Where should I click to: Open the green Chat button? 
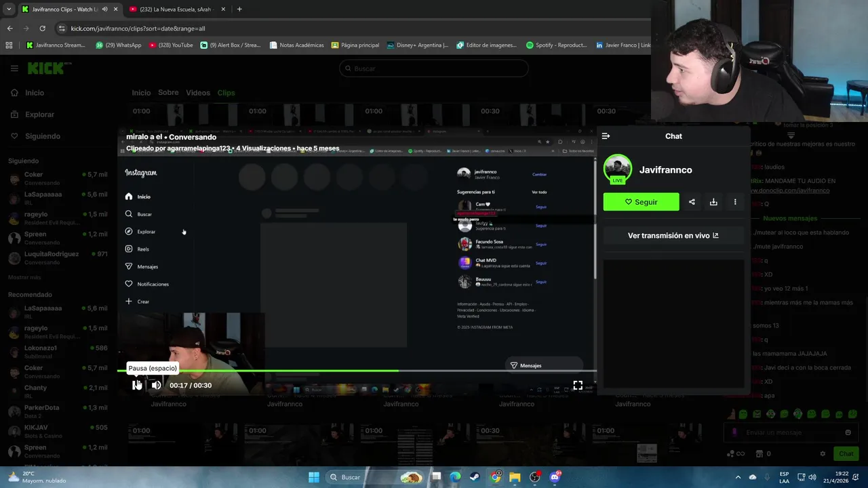tap(846, 453)
